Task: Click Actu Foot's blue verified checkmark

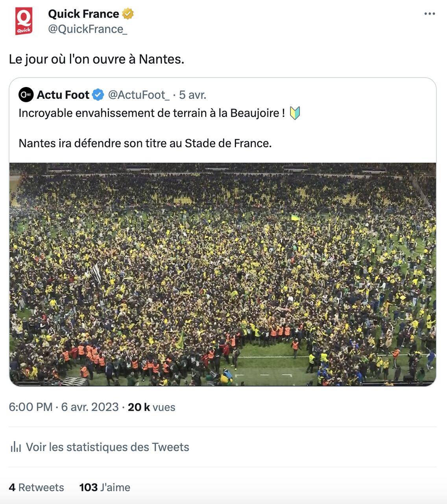Action: 98,95
